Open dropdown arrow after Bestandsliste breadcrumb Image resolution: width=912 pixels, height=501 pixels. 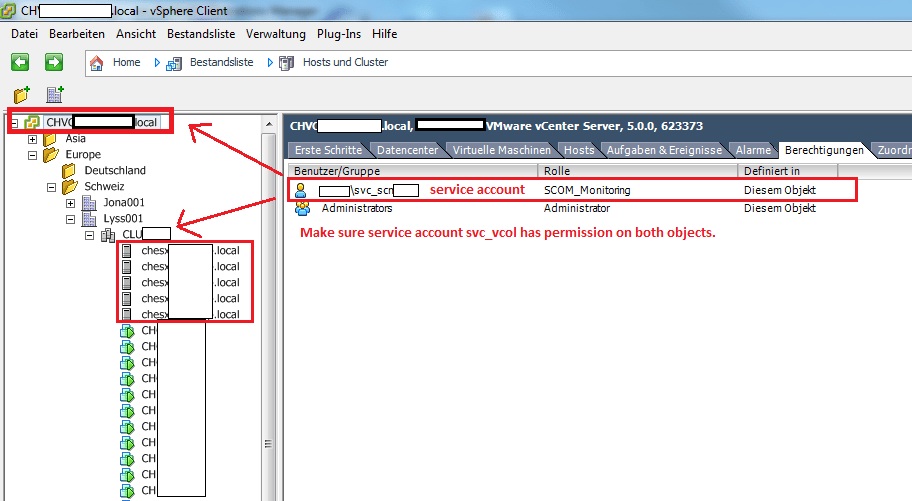[x=270, y=63]
